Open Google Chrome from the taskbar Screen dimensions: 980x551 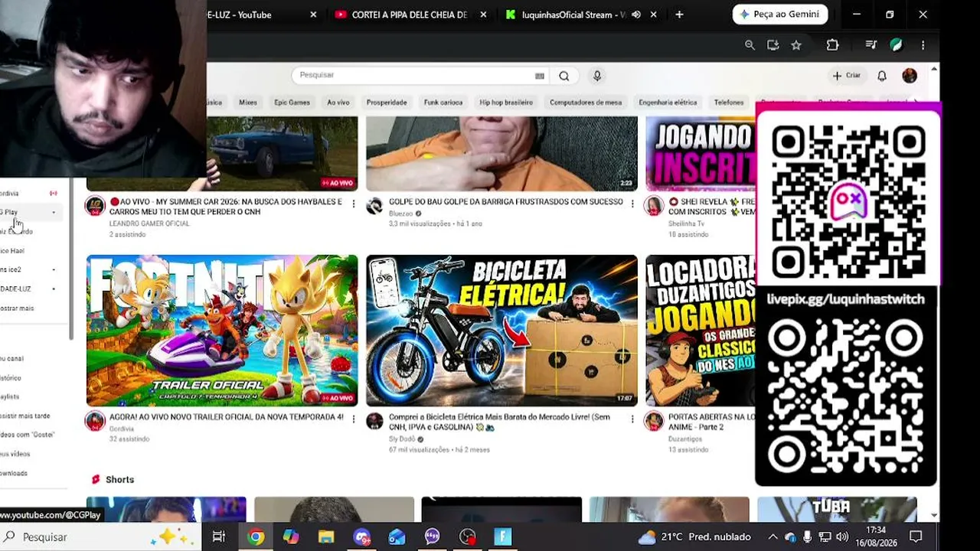(256, 536)
